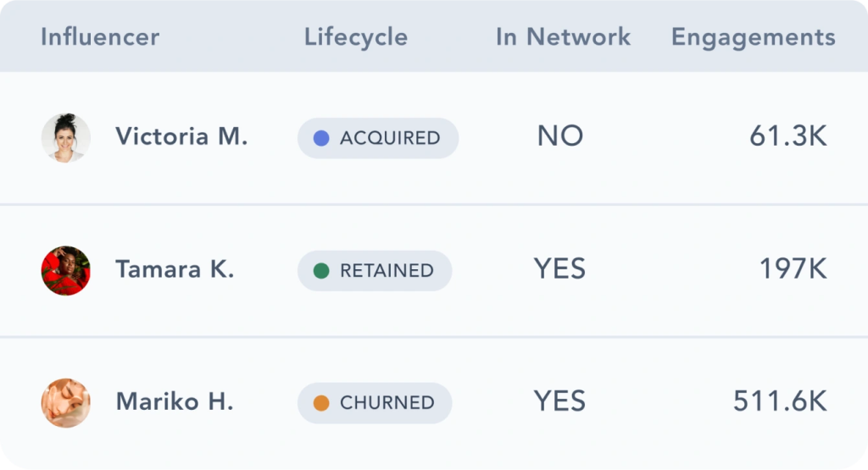Click the green dot in RETAINED badge

(321, 271)
